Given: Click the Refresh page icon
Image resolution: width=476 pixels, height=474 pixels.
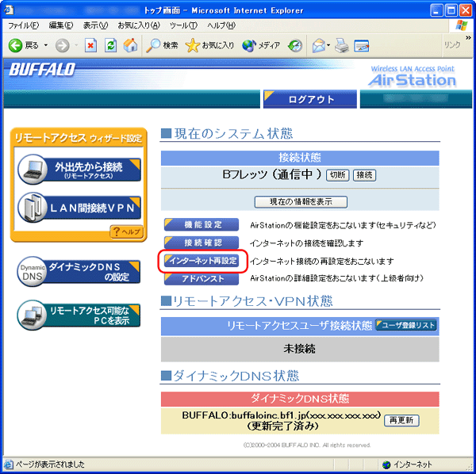Looking at the screenshot, I should point(110,45).
